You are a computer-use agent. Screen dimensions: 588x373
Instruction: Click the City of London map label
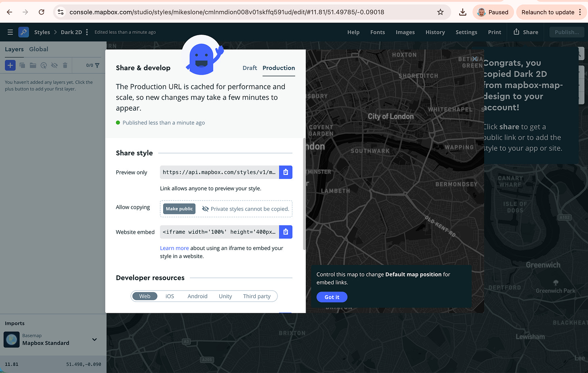(391, 117)
